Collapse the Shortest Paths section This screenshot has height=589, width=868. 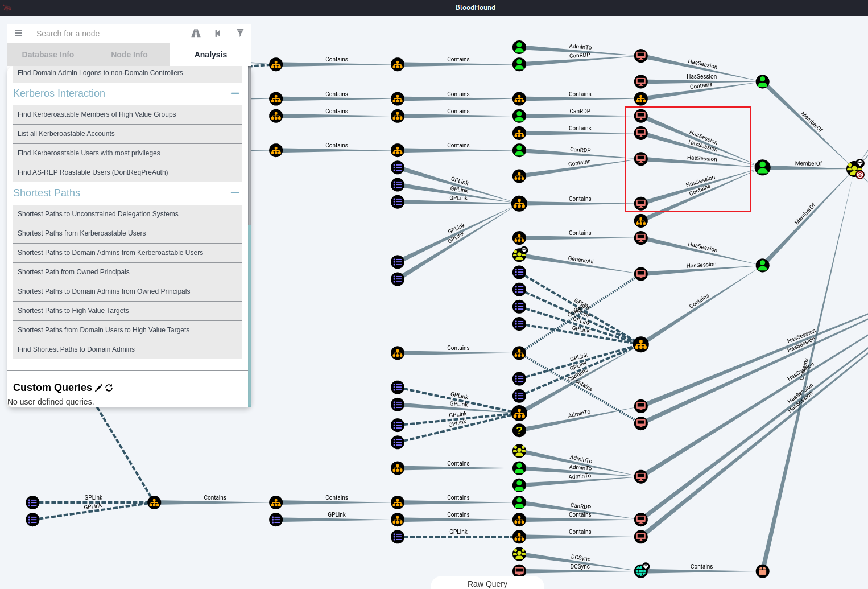235,193
